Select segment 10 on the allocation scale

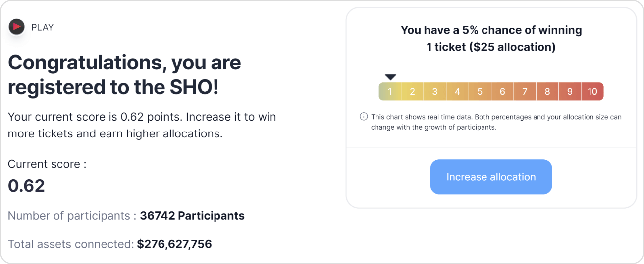coord(592,91)
